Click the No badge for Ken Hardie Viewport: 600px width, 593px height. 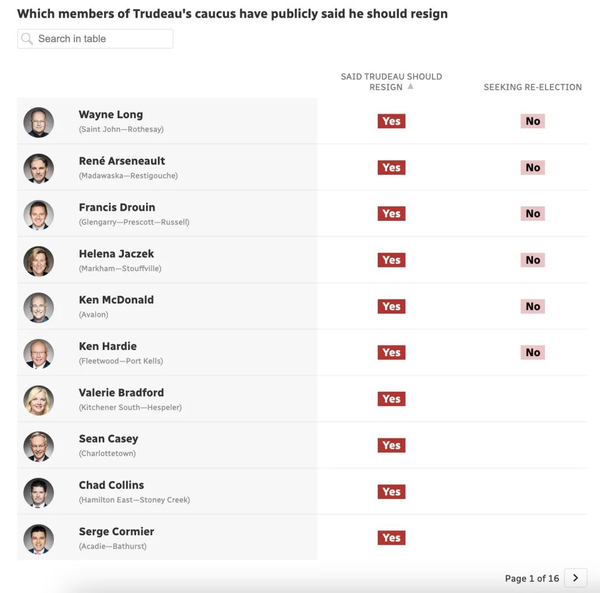coord(533,352)
